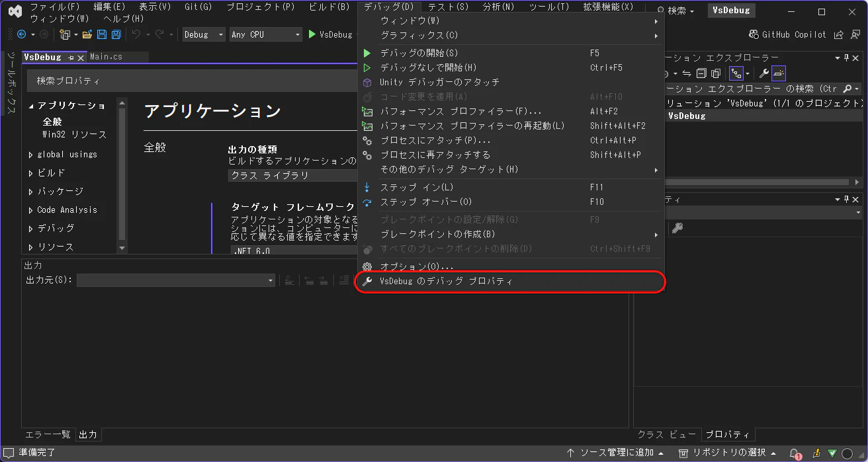868x462 pixels.
Task: Open VsDebug Debug Properties menu entry
Action: [511, 281]
